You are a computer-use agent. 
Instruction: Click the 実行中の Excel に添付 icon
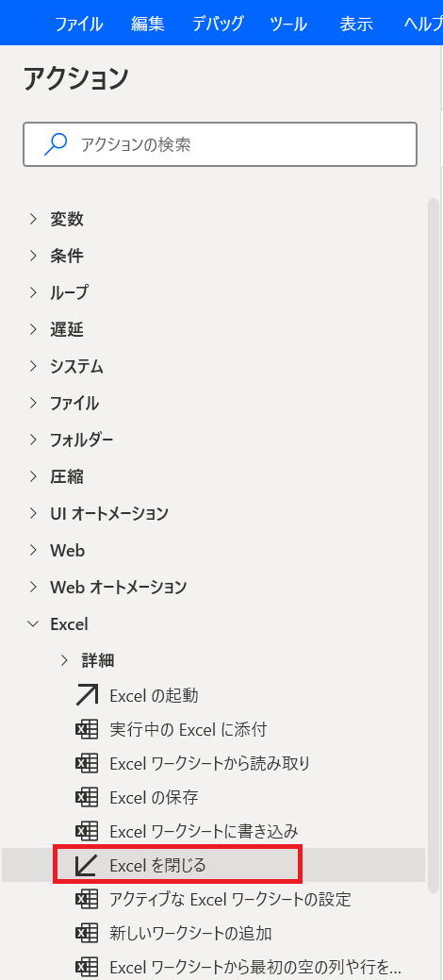coord(86,729)
